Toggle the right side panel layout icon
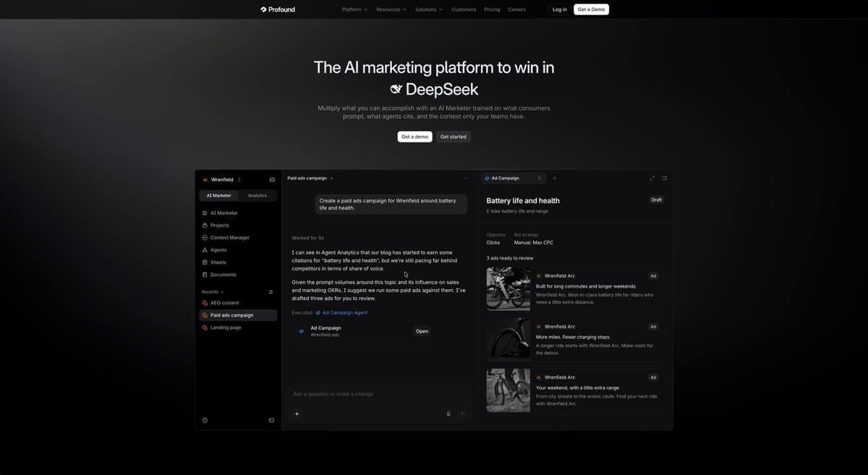Viewport: 868px width, 475px height. click(x=665, y=178)
